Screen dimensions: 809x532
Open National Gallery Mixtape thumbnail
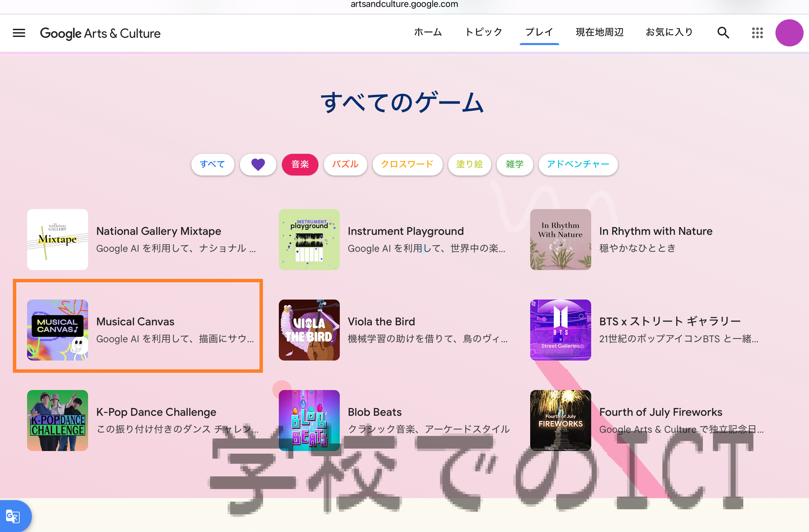pos(58,240)
